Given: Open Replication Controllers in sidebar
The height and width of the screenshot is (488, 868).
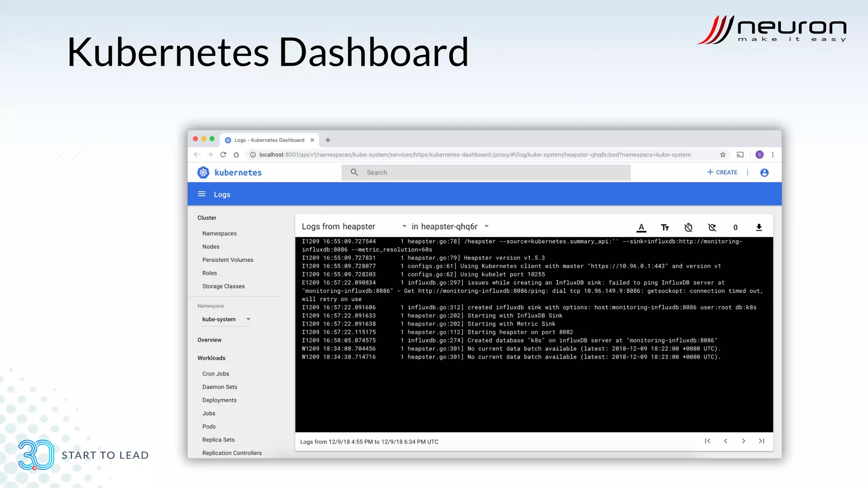Looking at the screenshot, I should (232, 453).
